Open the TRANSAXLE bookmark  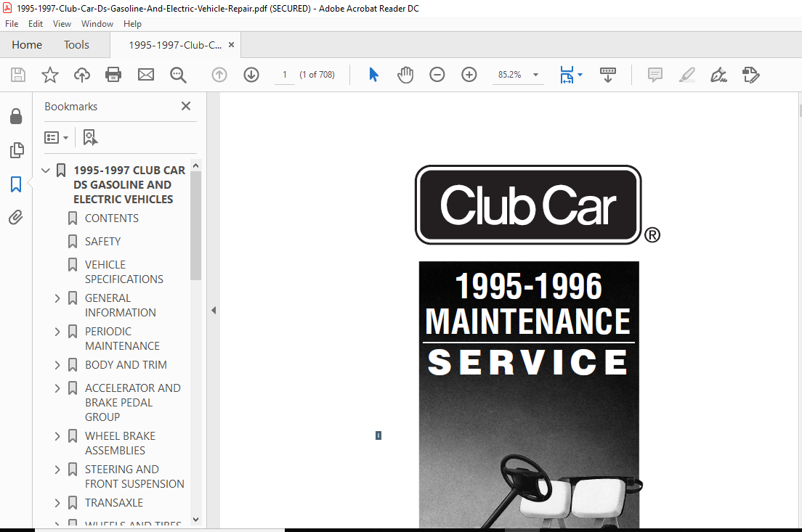(x=114, y=503)
